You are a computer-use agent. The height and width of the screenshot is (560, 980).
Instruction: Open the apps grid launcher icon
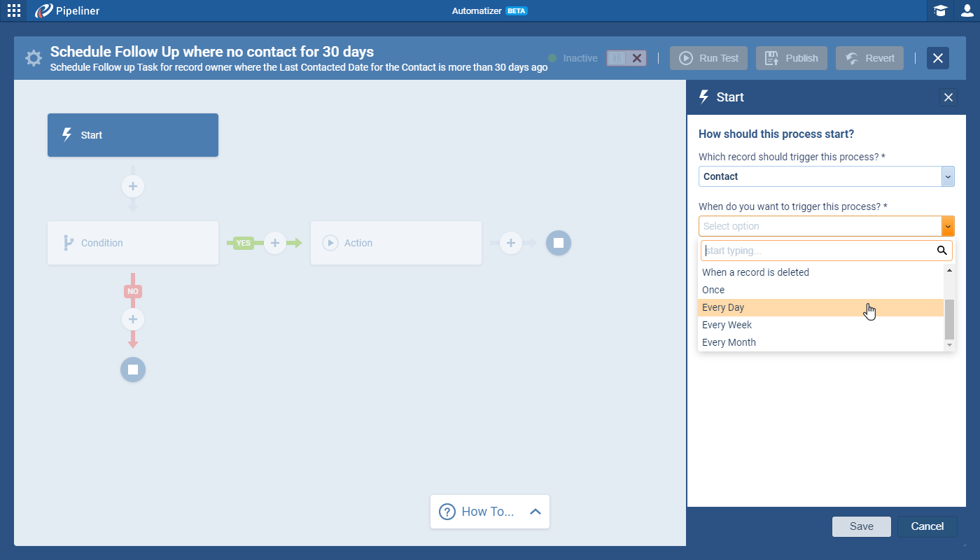(14, 10)
